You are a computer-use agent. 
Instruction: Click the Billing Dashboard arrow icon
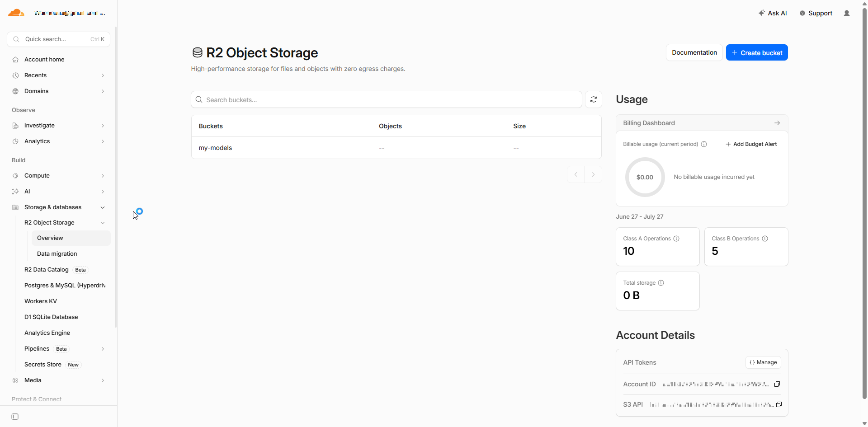click(x=777, y=123)
